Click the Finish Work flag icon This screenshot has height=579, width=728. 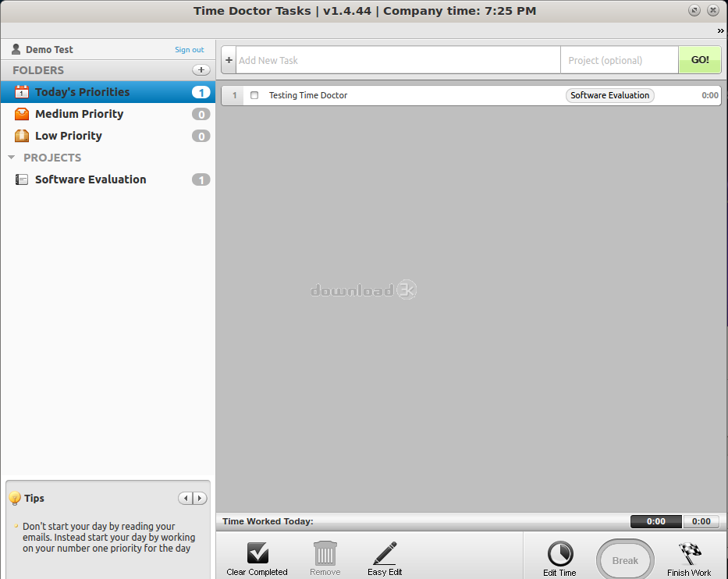689,555
